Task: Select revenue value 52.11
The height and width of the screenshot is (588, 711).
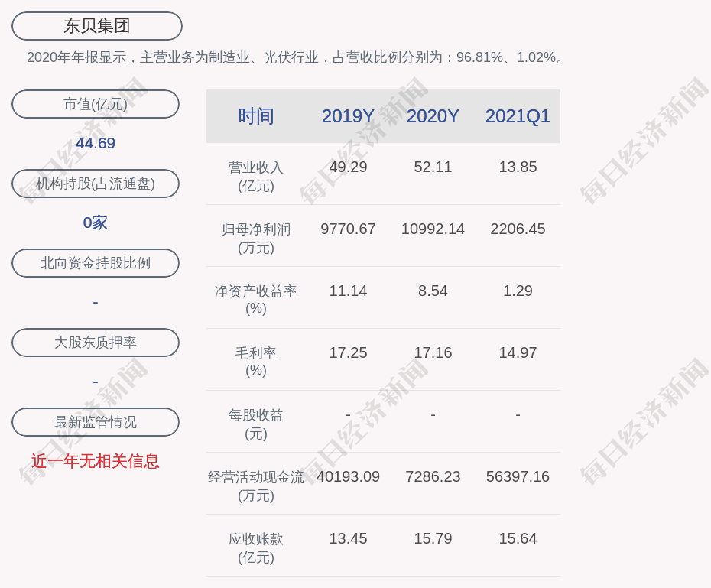Action: (x=433, y=167)
